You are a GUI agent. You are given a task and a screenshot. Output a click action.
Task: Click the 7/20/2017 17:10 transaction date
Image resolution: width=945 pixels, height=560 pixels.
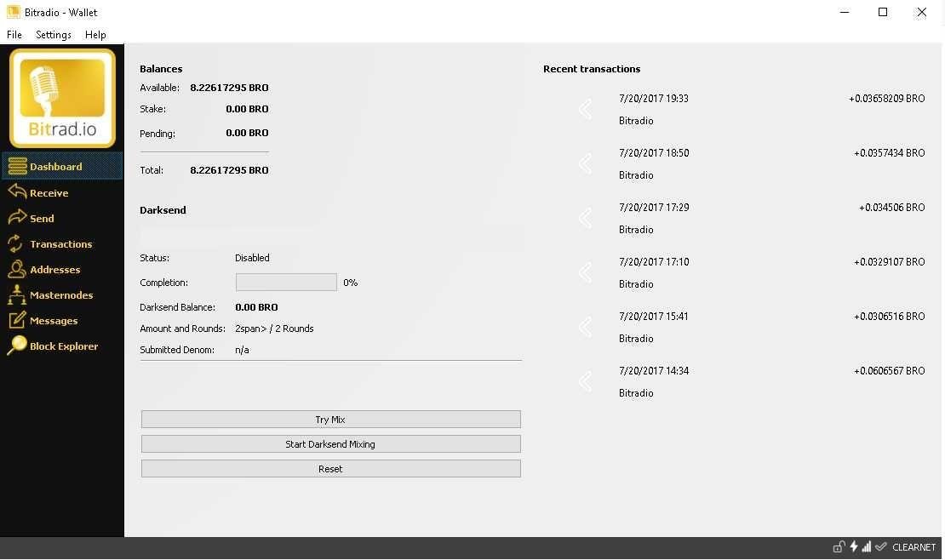pos(653,261)
